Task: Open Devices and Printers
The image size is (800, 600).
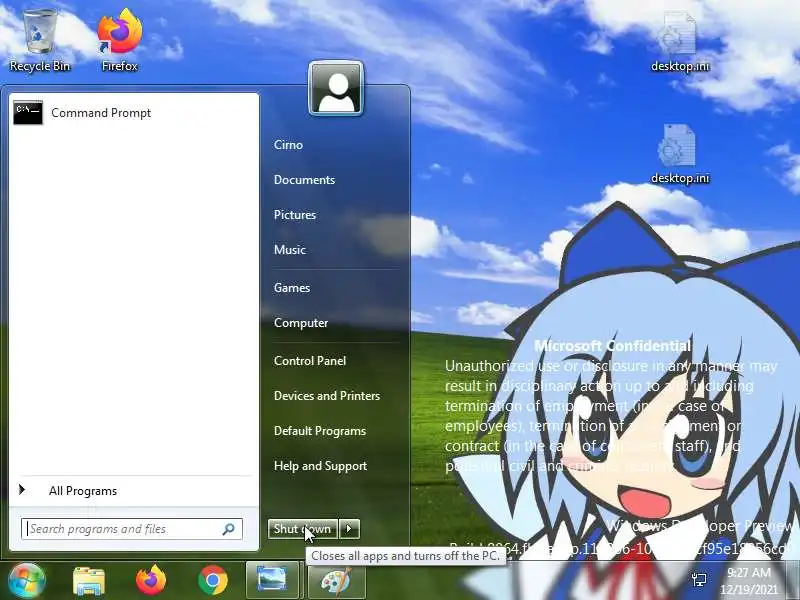Action: (327, 396)
